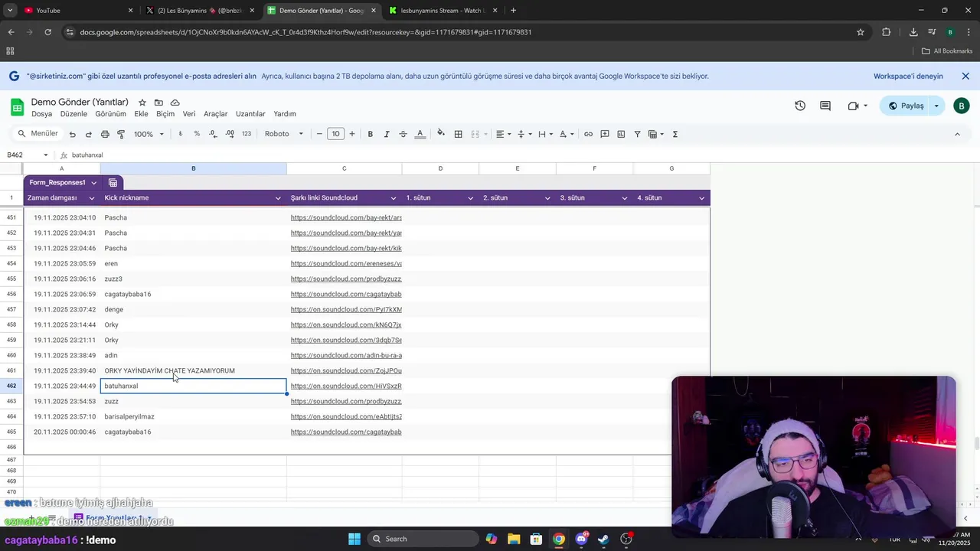Click Workspace'i deneyin link
Screen dimensions: 980x551
pos(908,77)
